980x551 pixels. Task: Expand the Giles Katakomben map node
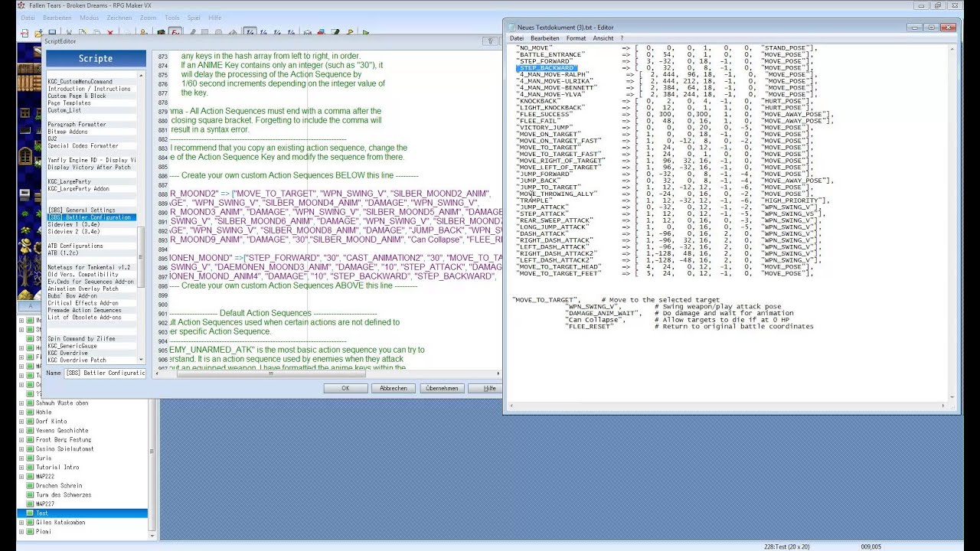coord(22,522)
